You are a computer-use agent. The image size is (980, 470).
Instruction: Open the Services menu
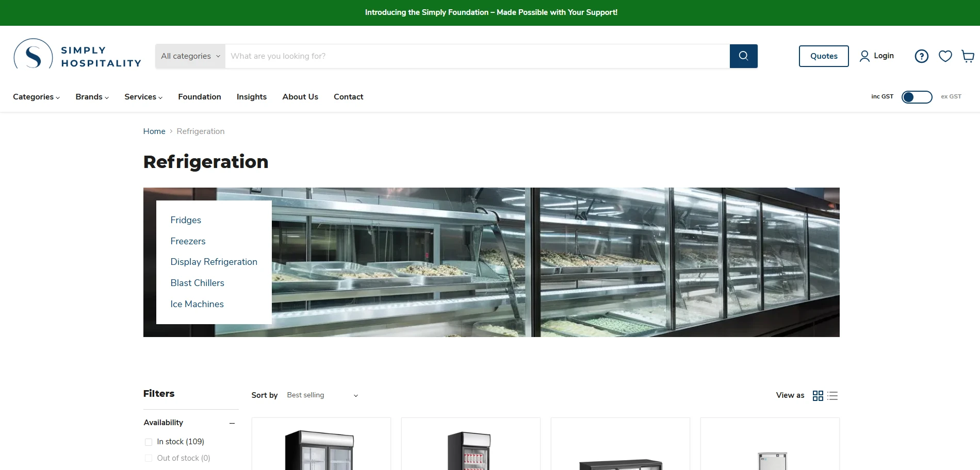143,97
